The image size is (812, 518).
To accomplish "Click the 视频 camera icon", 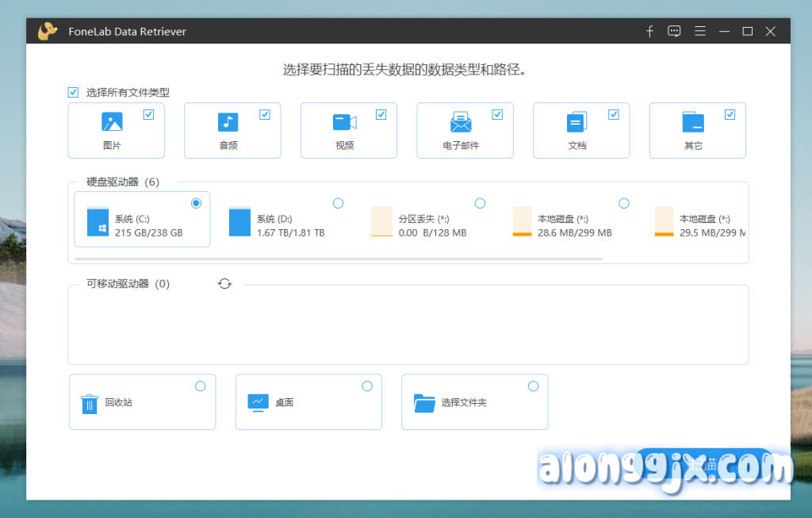I will (x=344, y=122).
